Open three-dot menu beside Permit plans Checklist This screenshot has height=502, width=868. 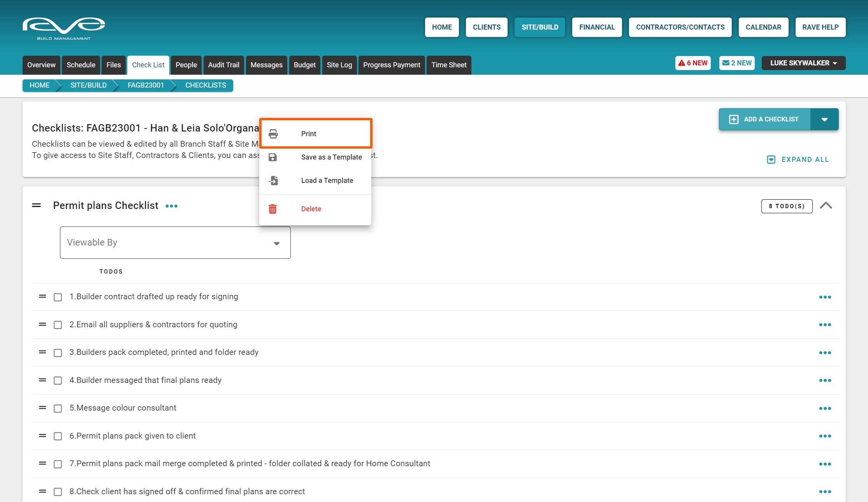(171, 206)
